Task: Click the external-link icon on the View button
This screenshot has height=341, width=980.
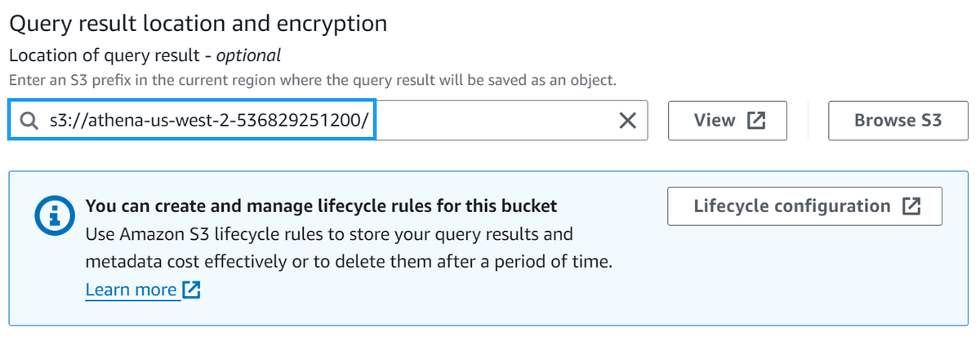Action: 757,121
